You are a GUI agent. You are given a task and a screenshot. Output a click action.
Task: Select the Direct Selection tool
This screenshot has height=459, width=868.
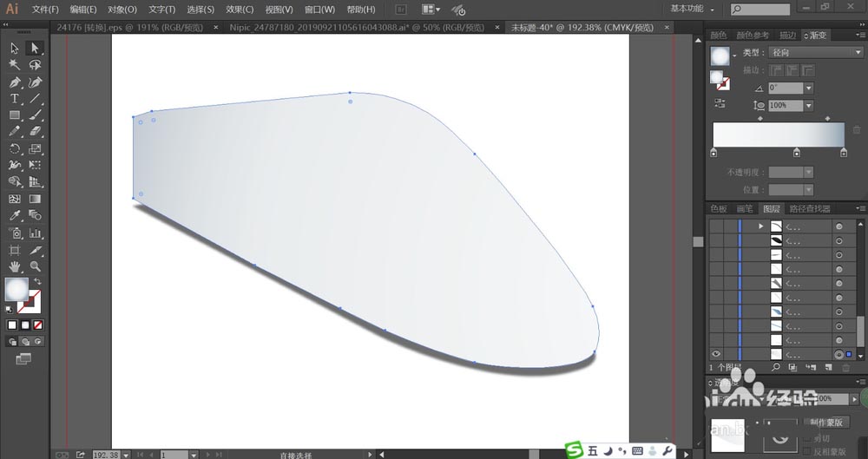point(35,49)
